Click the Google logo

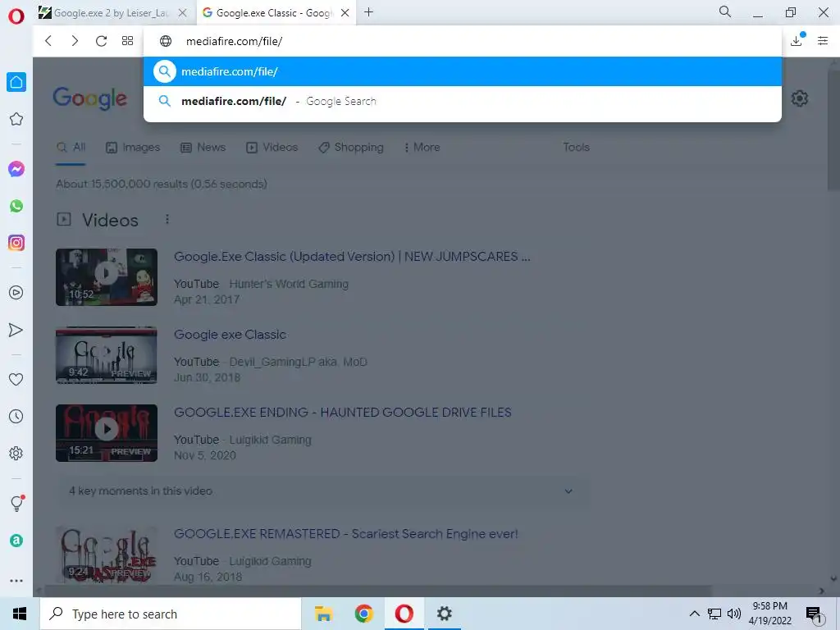pos(90,98)
